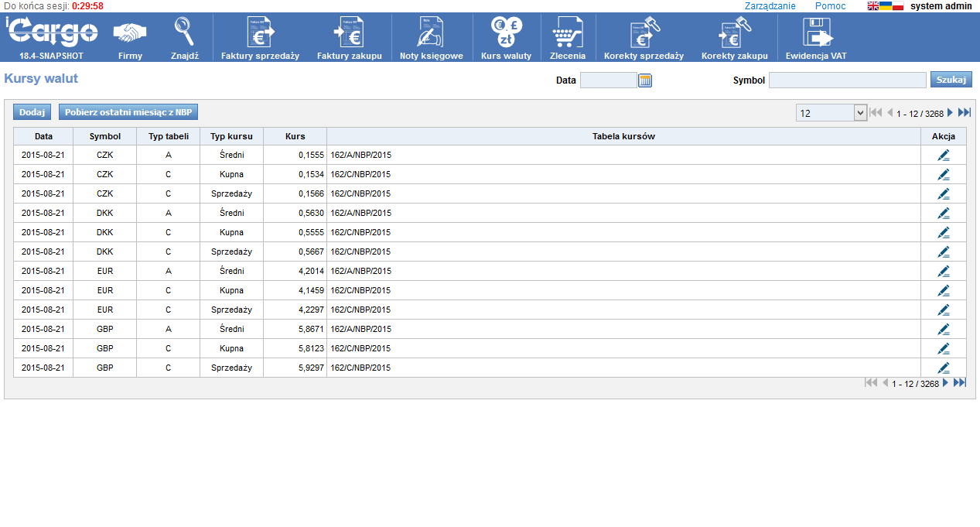Open Korekty sprzedaży icon
Image resolution: width=980 pixels, height=527 pixels.
click(x=644, y=33)
